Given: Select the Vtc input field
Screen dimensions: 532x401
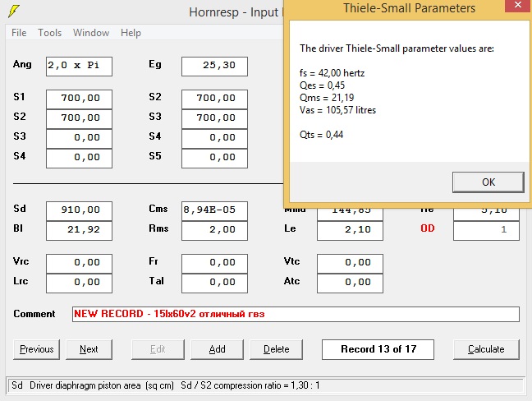Looking at the screenshot, I should pos(350,264).
